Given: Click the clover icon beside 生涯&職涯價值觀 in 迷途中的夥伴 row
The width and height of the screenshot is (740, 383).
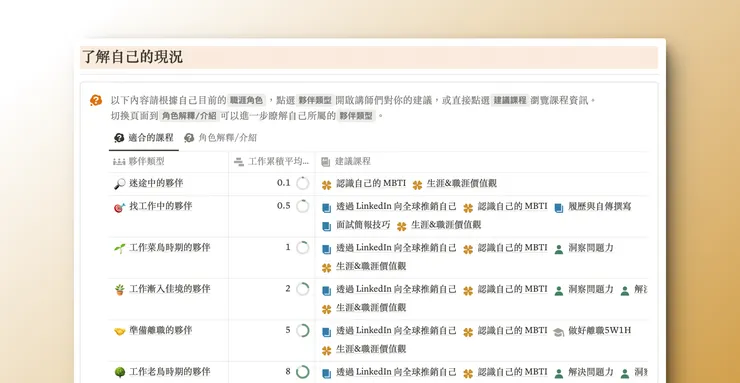Looking at the screenshot, I should [x=417, y=185].
